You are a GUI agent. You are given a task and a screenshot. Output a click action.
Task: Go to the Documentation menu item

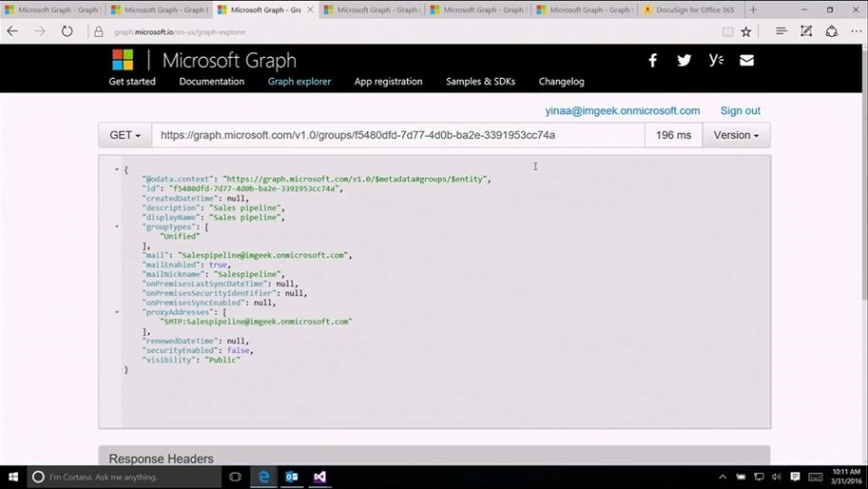click(x=212, y=82)
